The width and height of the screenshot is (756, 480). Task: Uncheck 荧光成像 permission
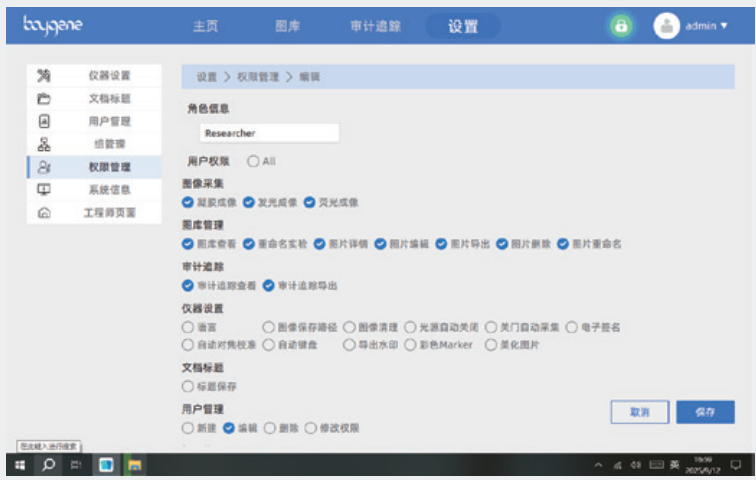point(310,202)
